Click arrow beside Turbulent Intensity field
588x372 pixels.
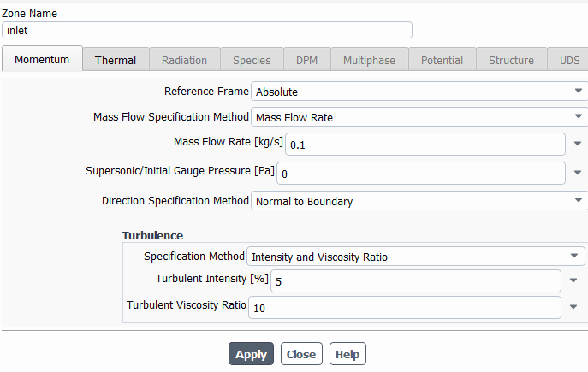573,280
